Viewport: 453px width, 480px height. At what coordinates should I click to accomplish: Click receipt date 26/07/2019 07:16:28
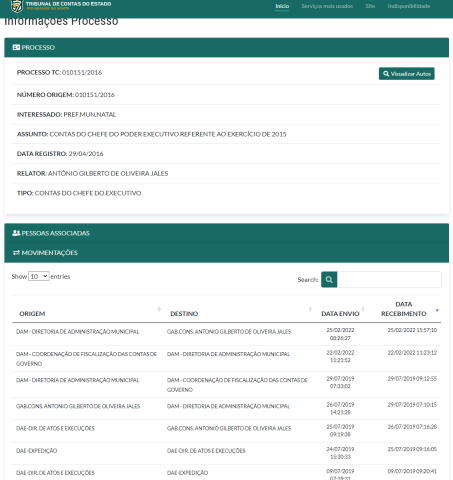tap(412, 427)
